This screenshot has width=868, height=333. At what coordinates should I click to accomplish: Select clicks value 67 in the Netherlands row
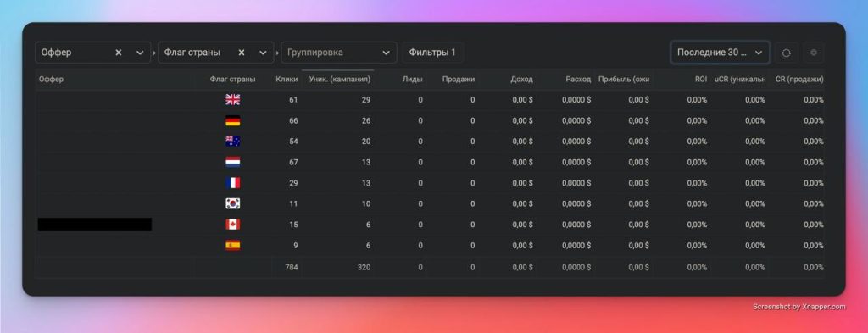293,162
